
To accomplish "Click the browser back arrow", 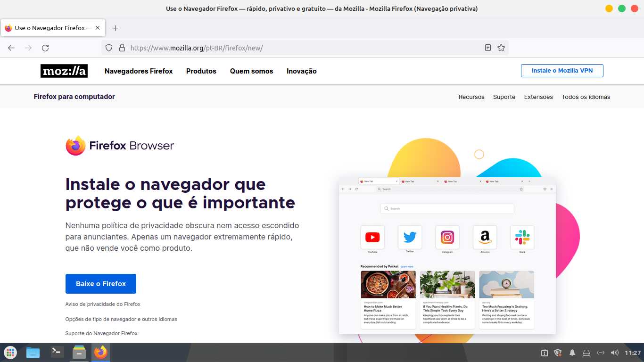I will coord(11,48).
